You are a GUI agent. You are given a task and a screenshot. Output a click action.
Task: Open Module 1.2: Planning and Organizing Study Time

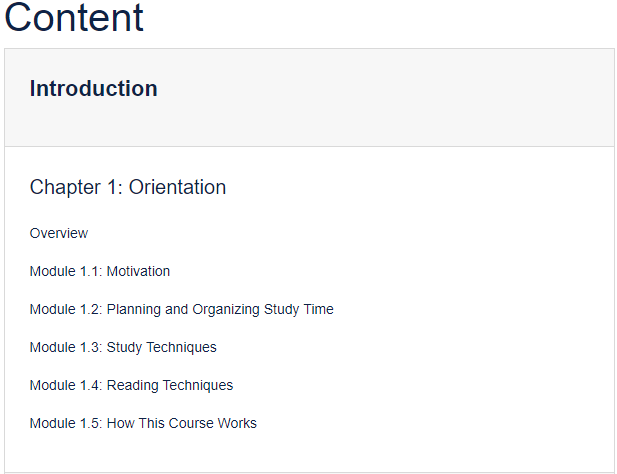pos(182,309)
